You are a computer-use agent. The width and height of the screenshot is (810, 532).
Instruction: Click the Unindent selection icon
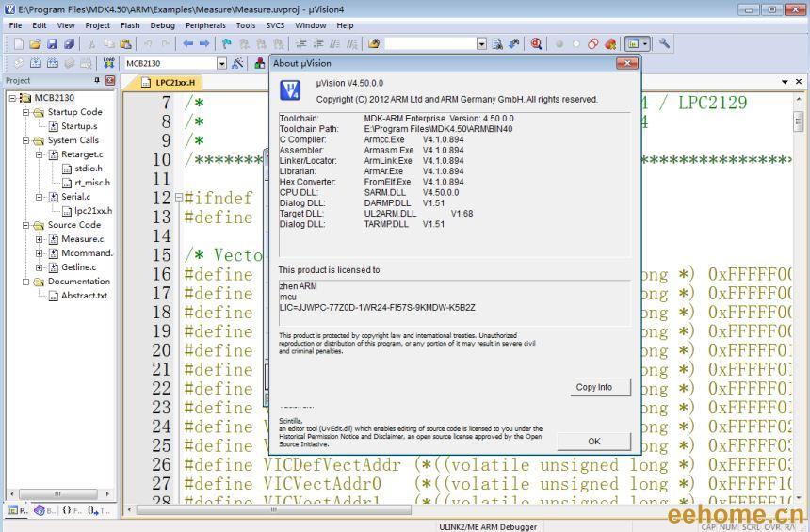pyautogui.click(x=317, y=44)
